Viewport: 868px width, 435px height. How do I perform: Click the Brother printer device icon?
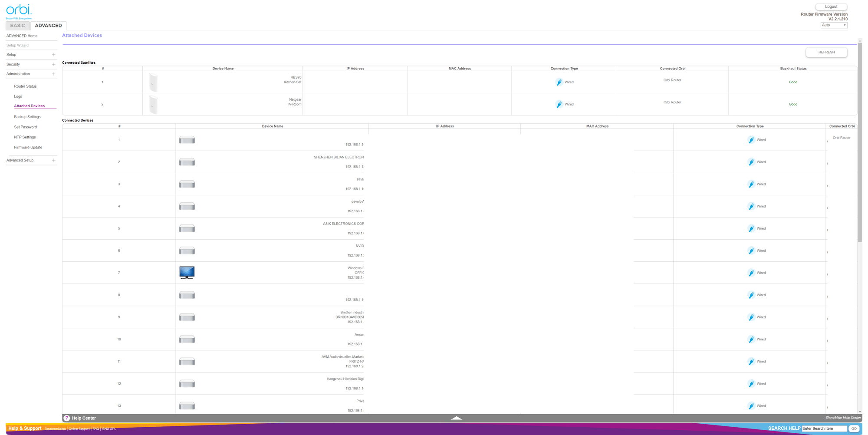[x=187, y=317]
